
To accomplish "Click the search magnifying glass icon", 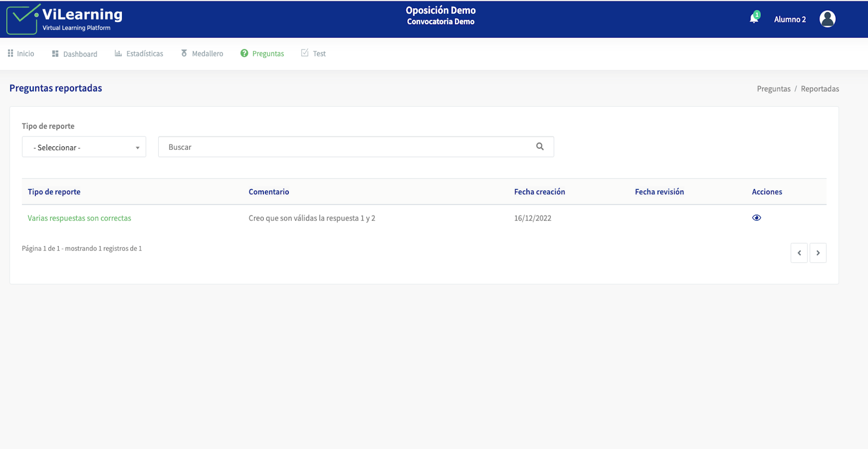I will click(x=540, y=146).
